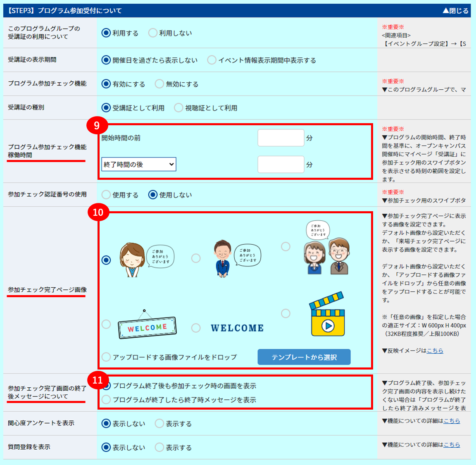
Task: Collapse STEP3 section with 閉じる
Action: pyautogui.click(x=455, y=11)
